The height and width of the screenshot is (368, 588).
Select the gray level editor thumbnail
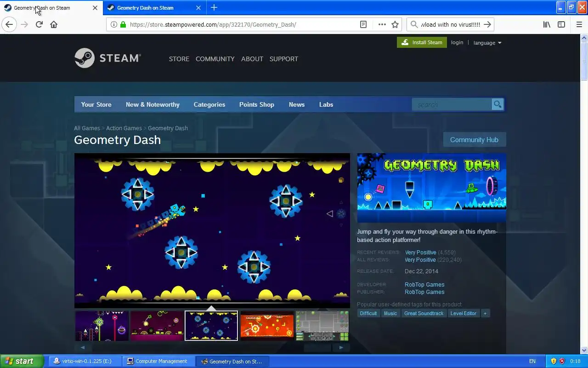(x=322, y=326)
